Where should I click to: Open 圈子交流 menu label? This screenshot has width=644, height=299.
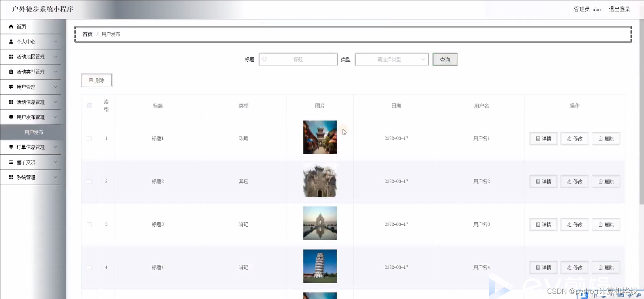tap(26, 162)
